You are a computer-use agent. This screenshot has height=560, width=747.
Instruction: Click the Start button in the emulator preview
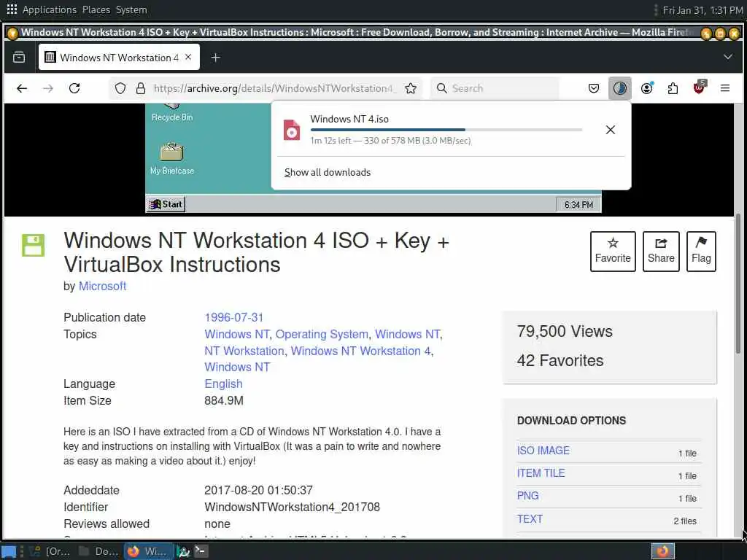(166, 204)
